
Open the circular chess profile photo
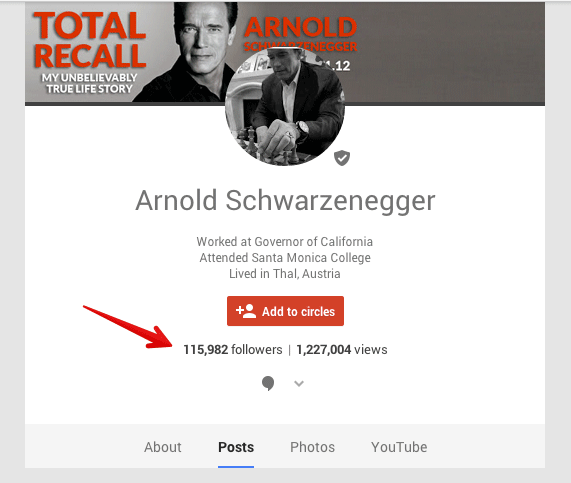(285, 107)
